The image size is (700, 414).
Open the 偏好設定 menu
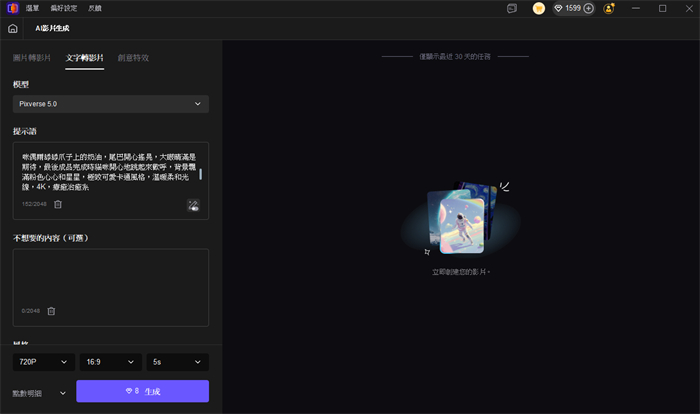(73, 8)
